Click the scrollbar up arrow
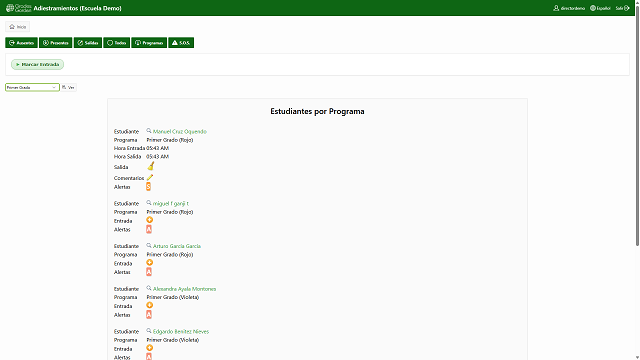Screen dimensions: 640x360 [x=637, y=2]
